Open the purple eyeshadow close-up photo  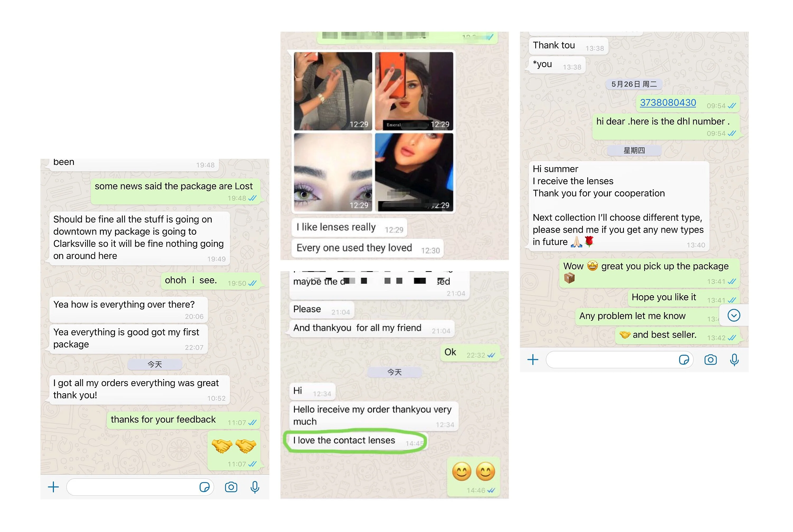tap(333, 172)
